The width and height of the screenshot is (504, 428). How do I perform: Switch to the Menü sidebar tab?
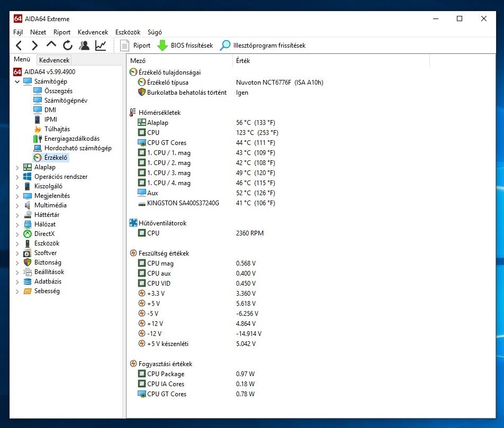pos(22,59)
